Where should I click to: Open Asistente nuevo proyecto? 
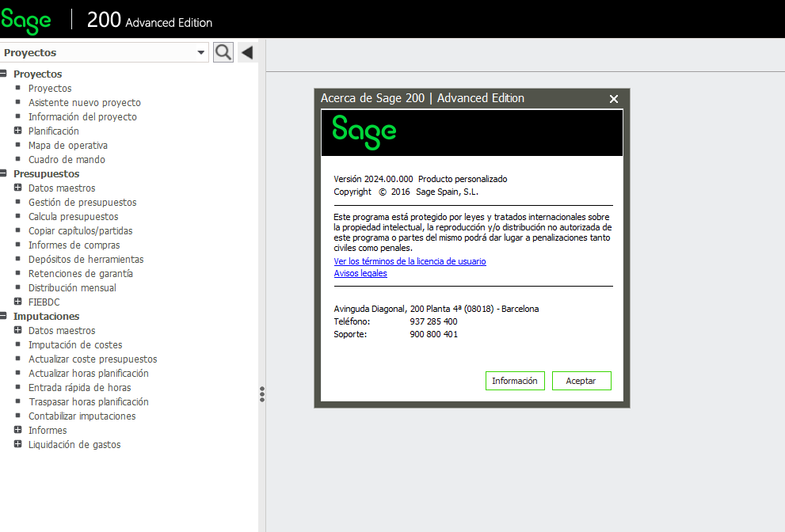85,103
